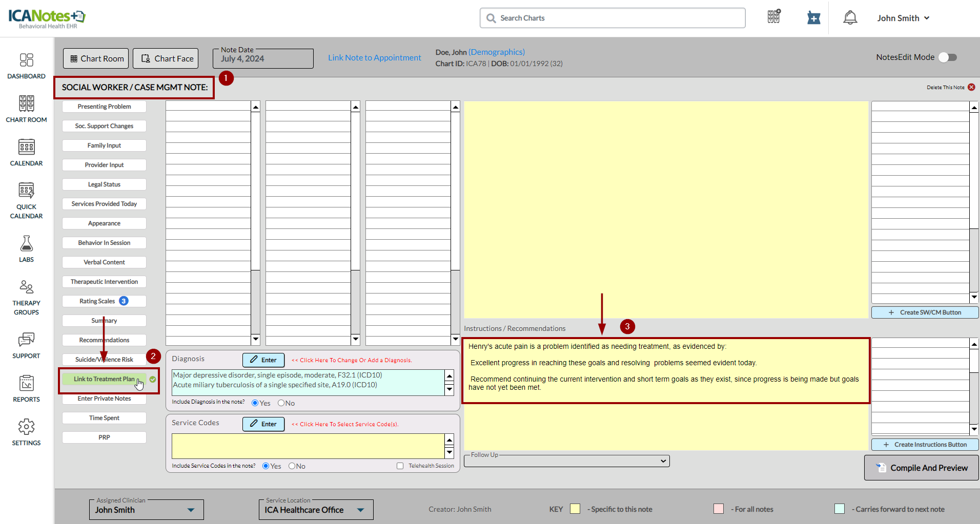Click the red Delete This Note icon
980x524 pixels.
pyautogui.click(x=971, y=87)
